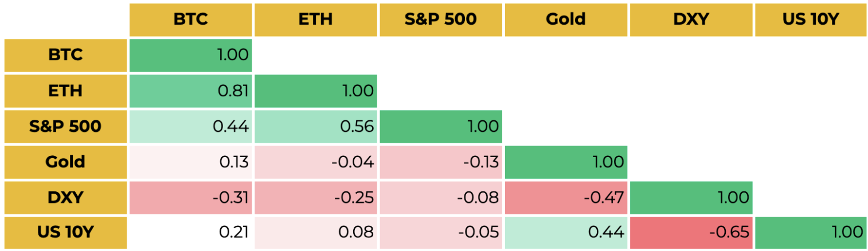The width and height of the screenshot is (868, 251).
Task: Click the 0.81 ETH-to-BTC correlation cell
Action: click(x=190, y=91)
